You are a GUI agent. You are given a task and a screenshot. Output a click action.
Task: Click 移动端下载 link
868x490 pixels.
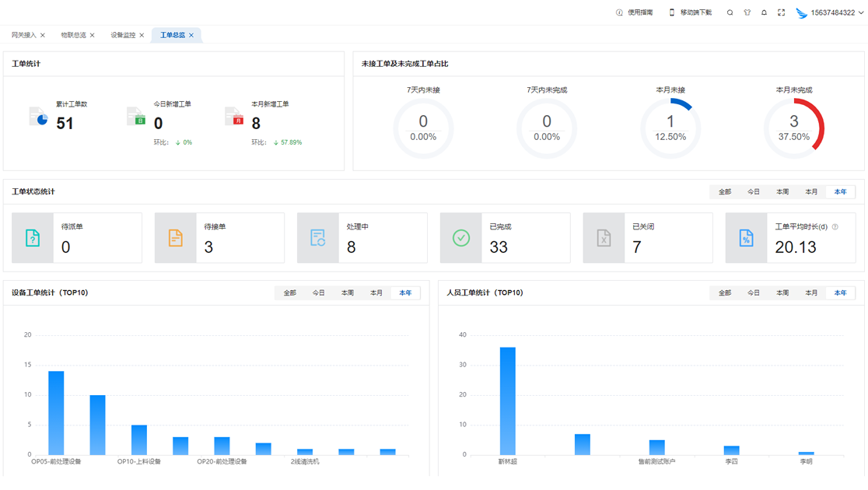point(690,12)
